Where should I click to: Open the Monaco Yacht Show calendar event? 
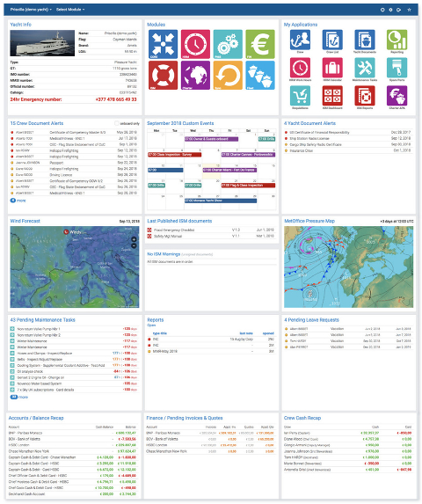[221, 201]
